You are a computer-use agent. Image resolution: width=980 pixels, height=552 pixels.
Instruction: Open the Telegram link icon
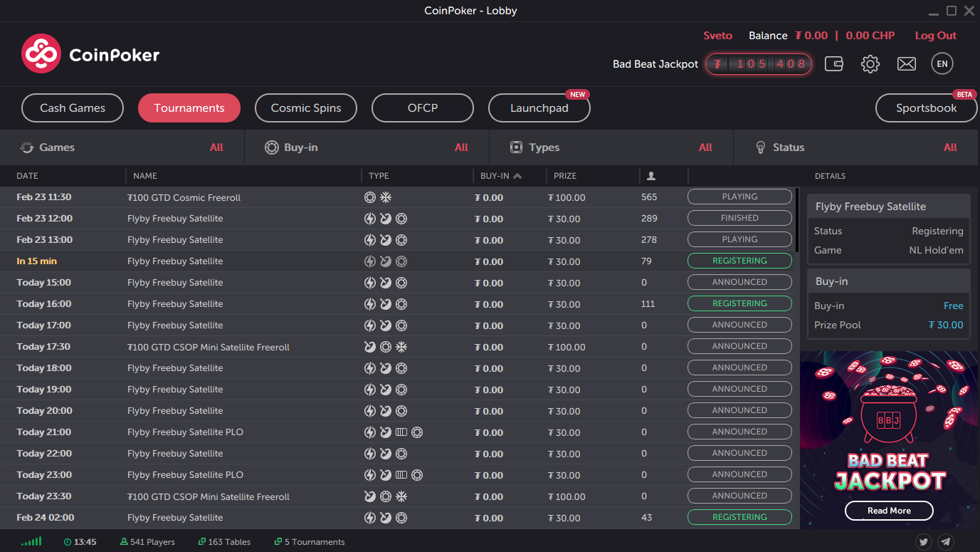(x=945, y=542)
